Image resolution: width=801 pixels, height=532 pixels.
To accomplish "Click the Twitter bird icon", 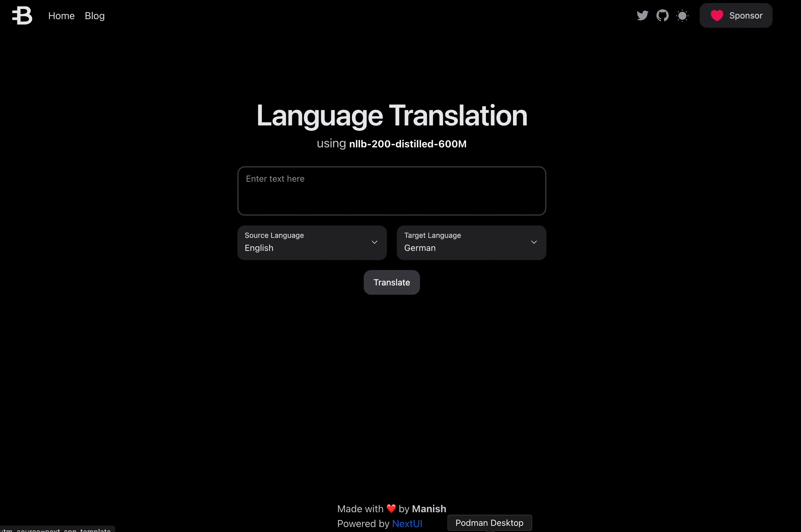I will (x=642, y=15).
